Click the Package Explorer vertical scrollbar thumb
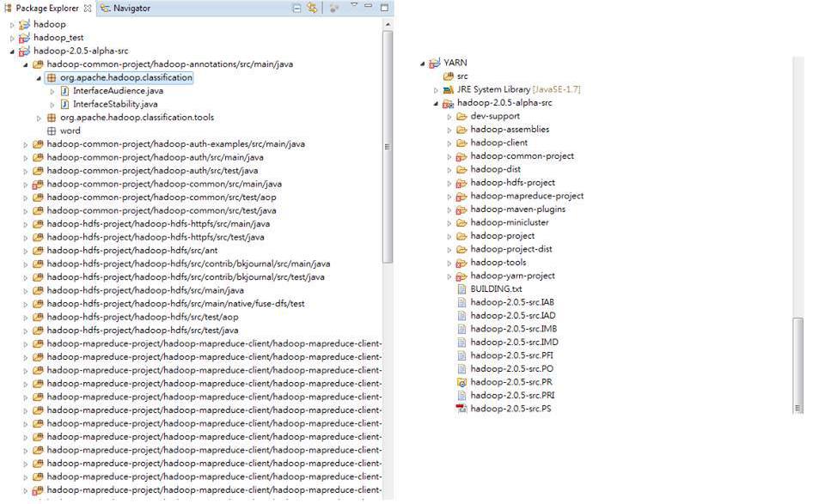825x504 pixels. [388, 147]
